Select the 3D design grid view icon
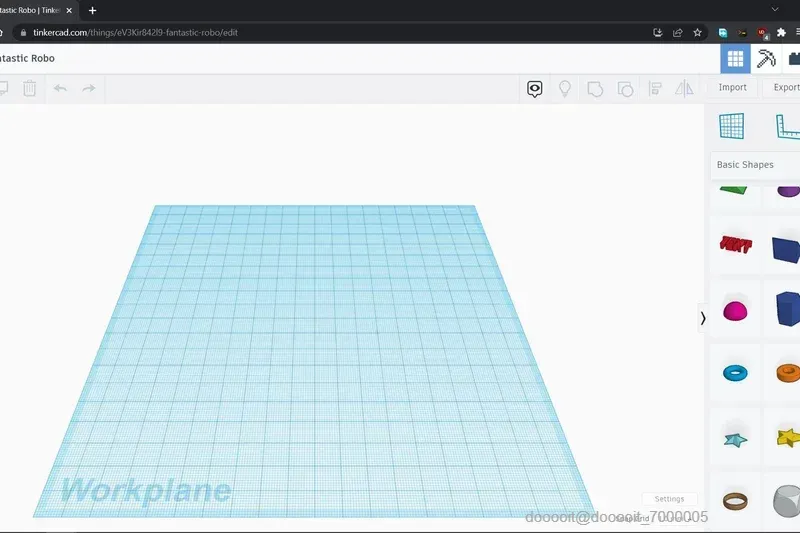Viewport: 800px width, 533px height. (x=735, y=59)
